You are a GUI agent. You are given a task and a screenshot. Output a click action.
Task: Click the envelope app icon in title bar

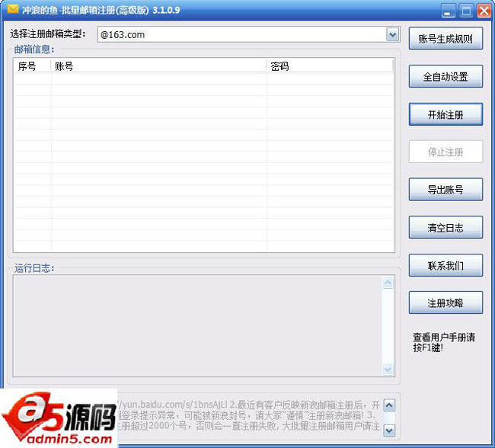(13, 9)
